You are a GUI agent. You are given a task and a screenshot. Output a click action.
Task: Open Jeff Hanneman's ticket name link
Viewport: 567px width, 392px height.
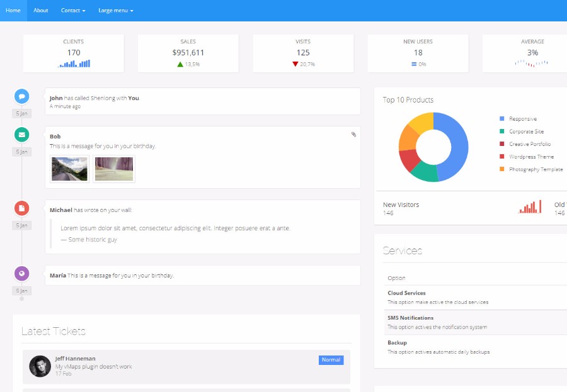point(75,359)
